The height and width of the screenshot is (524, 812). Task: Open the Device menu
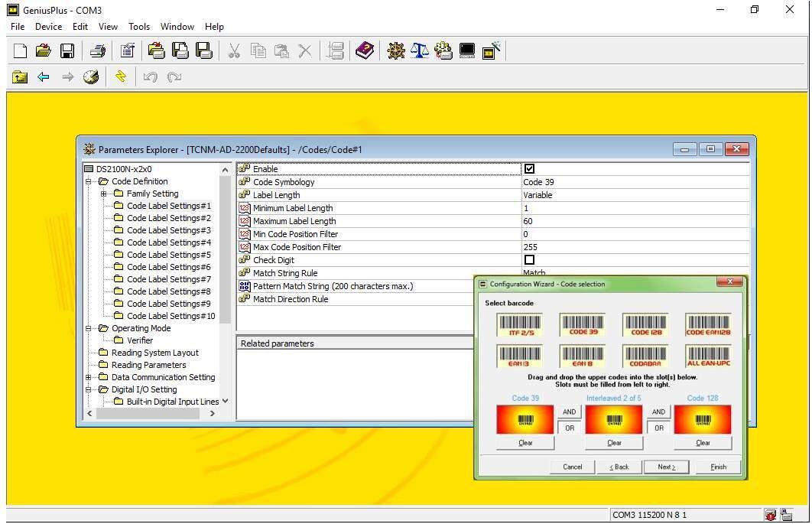click(49, 27)
